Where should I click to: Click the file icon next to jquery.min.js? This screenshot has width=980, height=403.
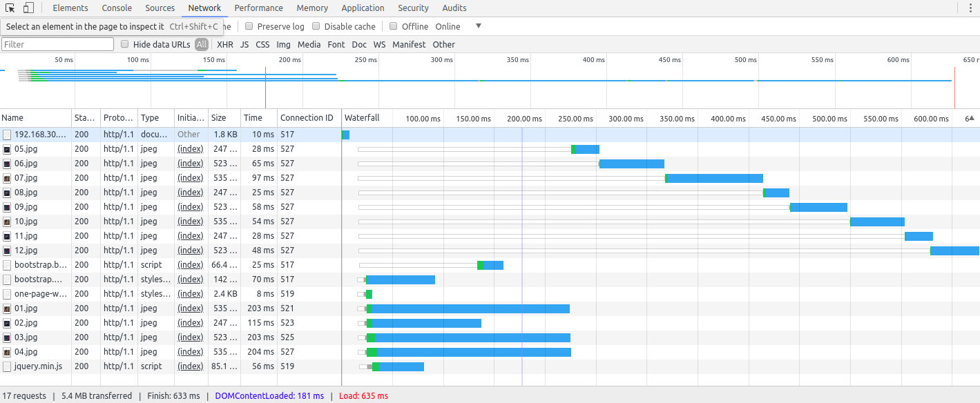(x=7, y=366)
